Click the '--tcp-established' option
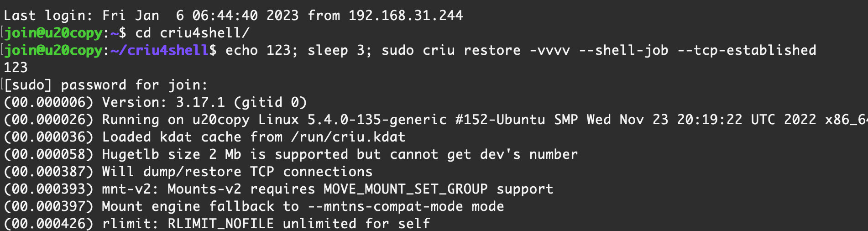 pos(747,50)
